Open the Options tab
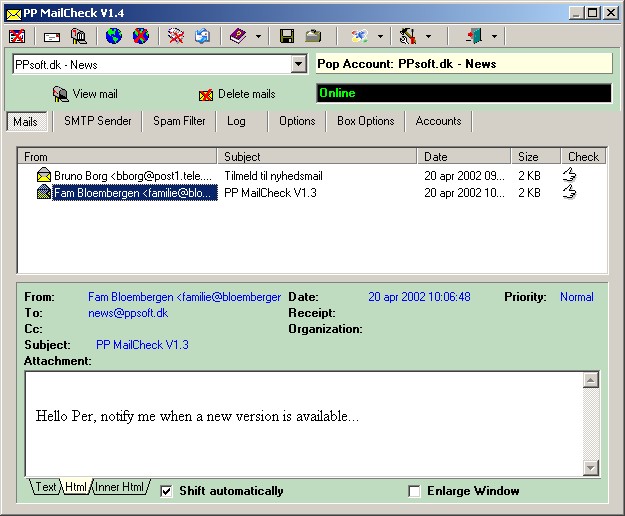The height and width of the screenshot is (516, 625). (x=297, y=121)
